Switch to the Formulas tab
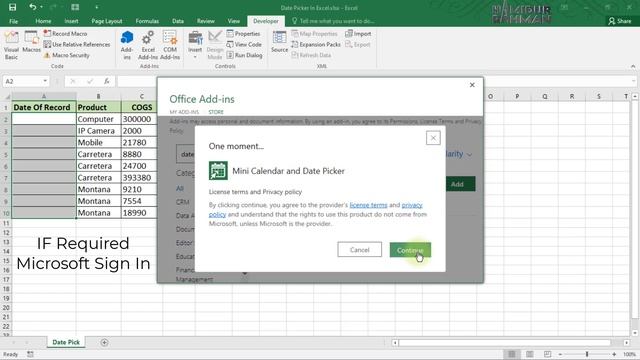640x360 pixels. (147, 21)
